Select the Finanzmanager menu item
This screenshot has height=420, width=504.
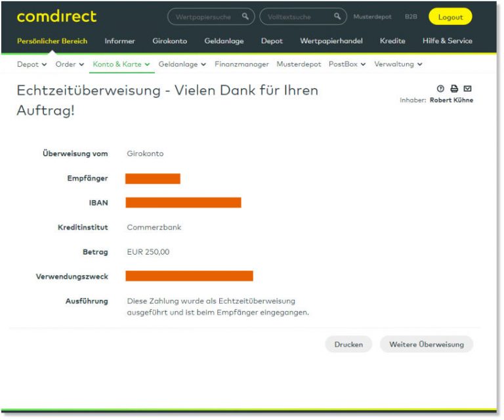click(x=241, y=64)
